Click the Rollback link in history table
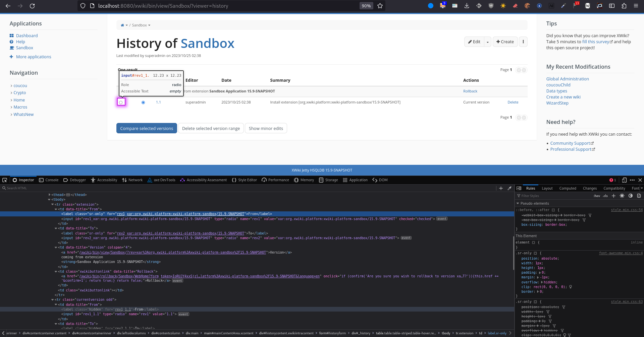The image size is (644, 337). pos(470,91)
